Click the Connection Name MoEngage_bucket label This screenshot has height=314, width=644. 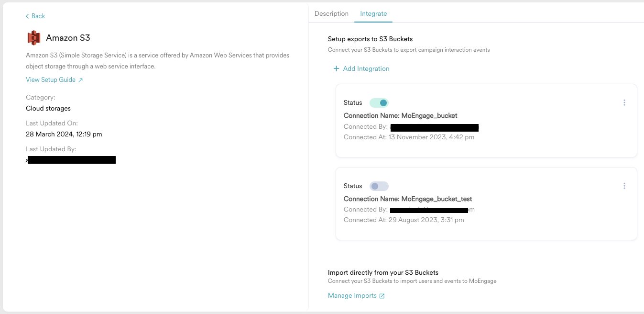[400, 115]
